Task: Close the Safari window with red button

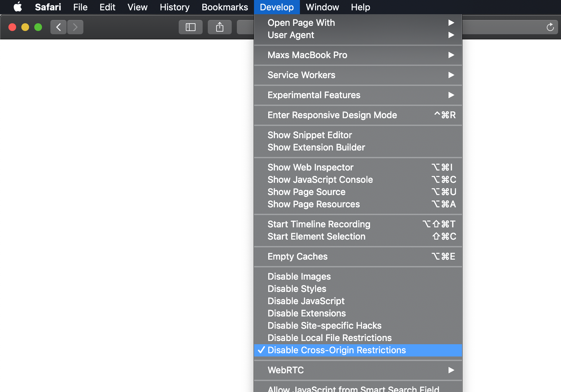Action: coord(12,27)
